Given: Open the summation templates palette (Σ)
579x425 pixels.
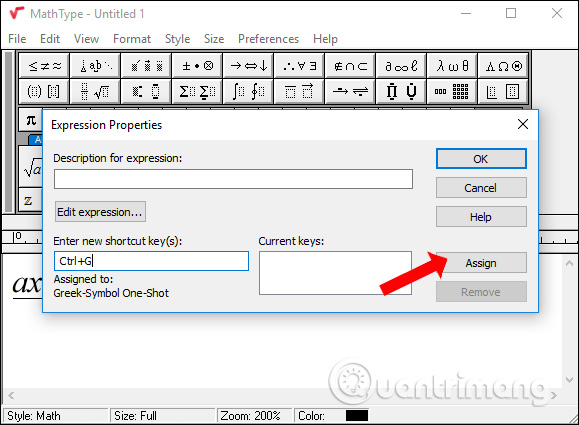Looking at the screenshot, I should pos(197,91).
